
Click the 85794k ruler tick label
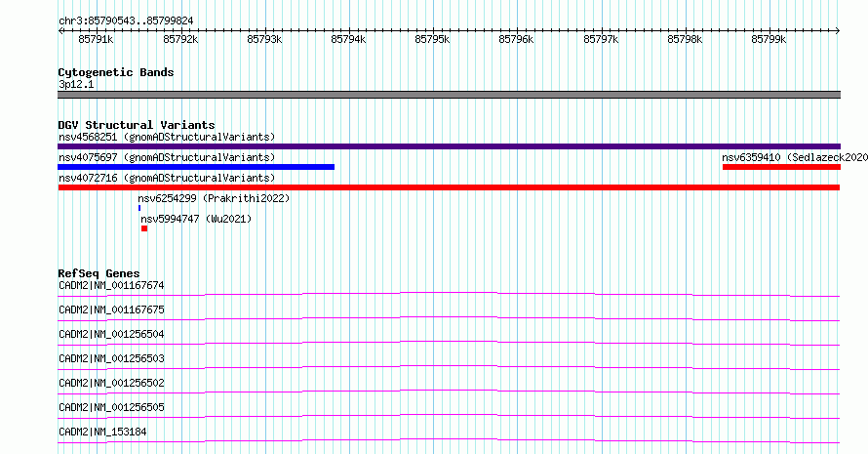[348, 39]
